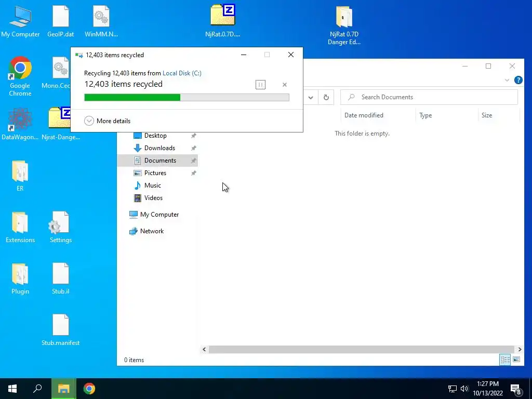Open the clock and calendar flyout
The width and height of the screenshot is (532, 399).
pyautogui.click(x=488, y=389)
